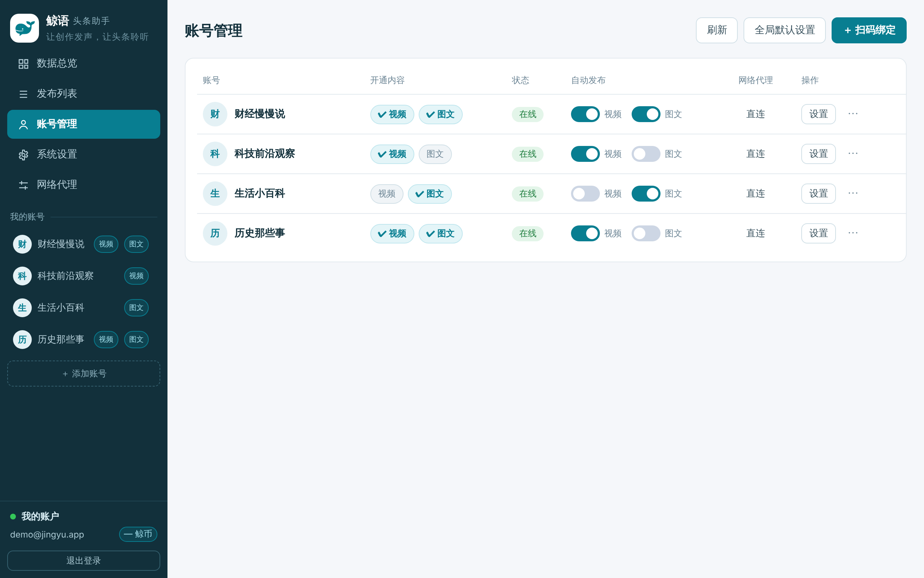The height and width of the screenshot is (578, 924).
Task: Turn off video auto-publish for 财经慢慢说
Action: (585, 114)
